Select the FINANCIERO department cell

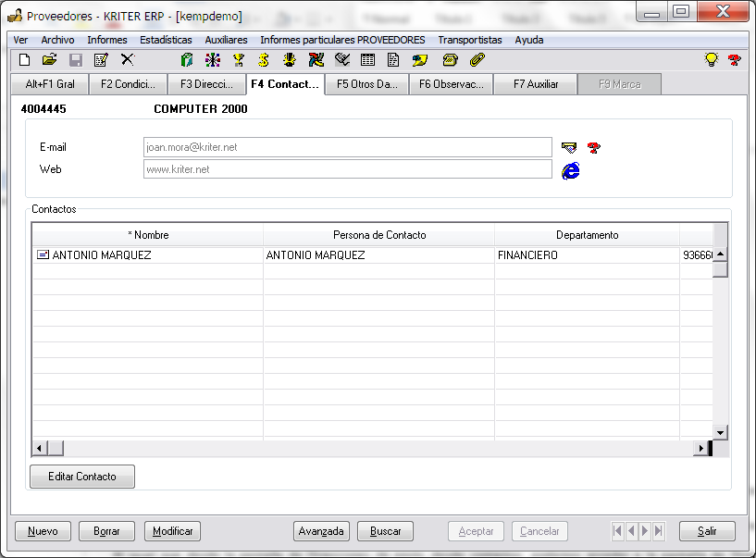(x=588, y=255)
